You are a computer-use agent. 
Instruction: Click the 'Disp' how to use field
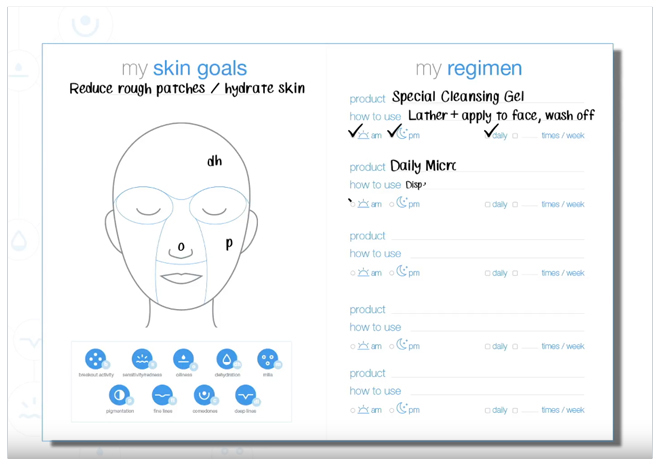(x=494, y=185)
